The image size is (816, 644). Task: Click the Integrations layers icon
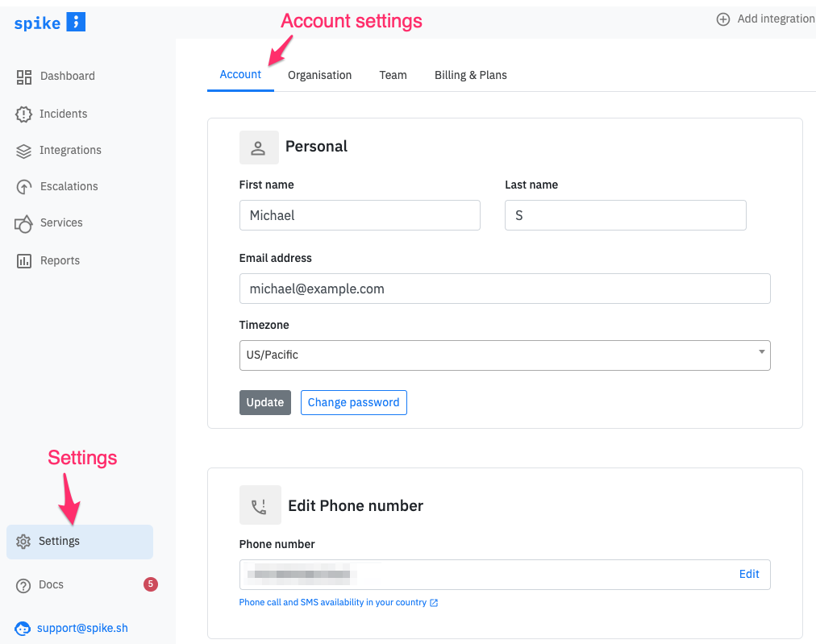24,151
